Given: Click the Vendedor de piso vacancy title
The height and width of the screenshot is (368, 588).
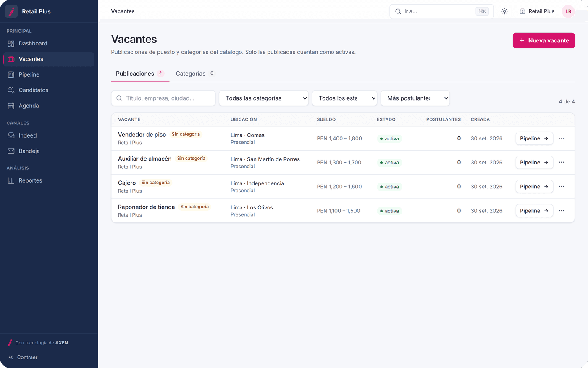Looking at the screenshot, I should coord(142,135).
